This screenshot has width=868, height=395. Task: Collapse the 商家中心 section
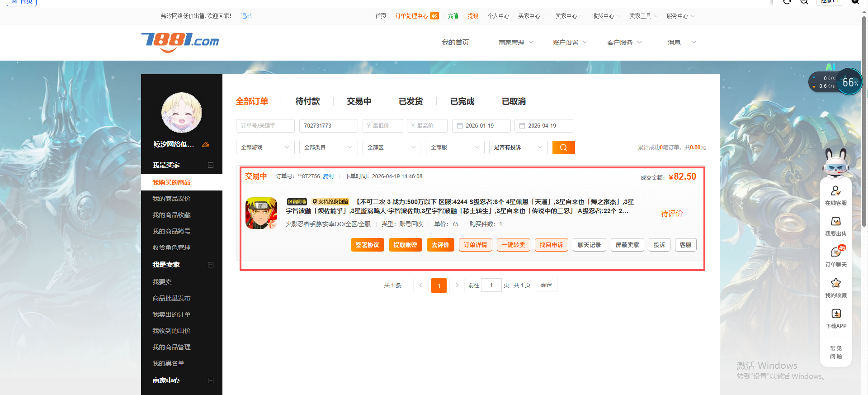pos(211,381)
